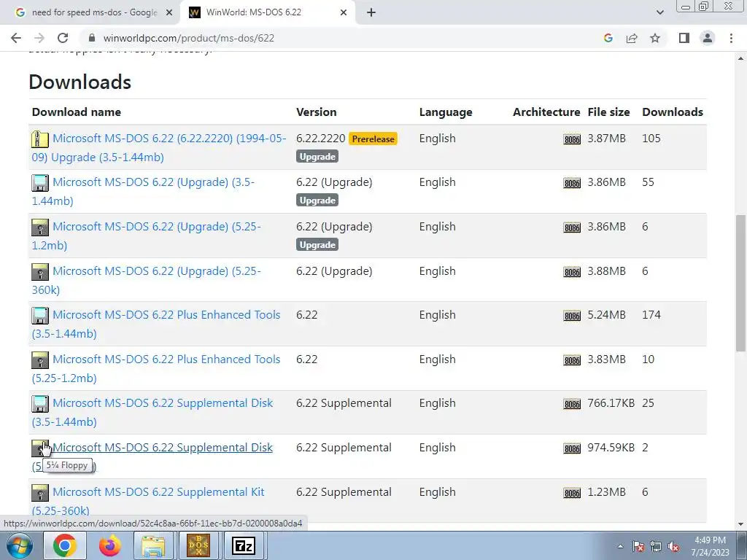Open the tab search dropdown arrow
Screen dimensions: 747x560
pos(659,12)
